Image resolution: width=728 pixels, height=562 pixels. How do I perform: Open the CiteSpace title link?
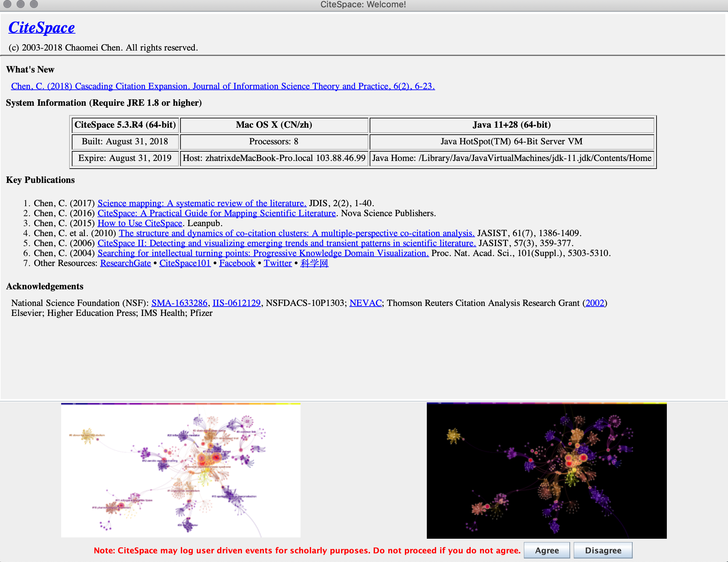click(x=42, y=27)
